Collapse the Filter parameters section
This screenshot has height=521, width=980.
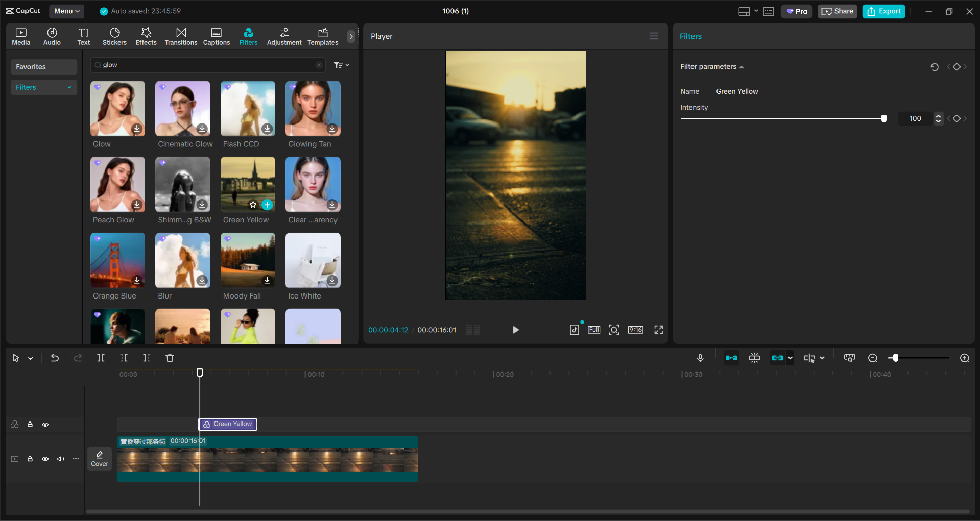[742, 66]
